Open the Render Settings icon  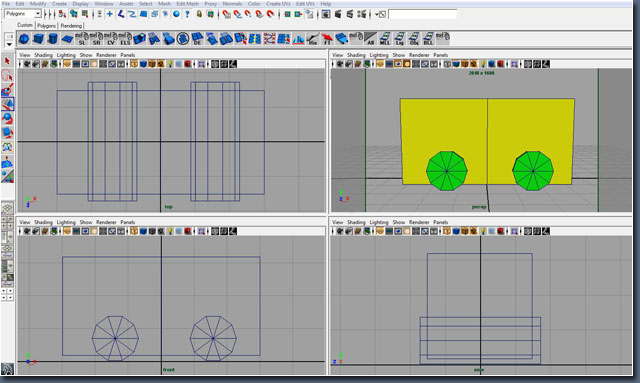click(x=361, y=14)
